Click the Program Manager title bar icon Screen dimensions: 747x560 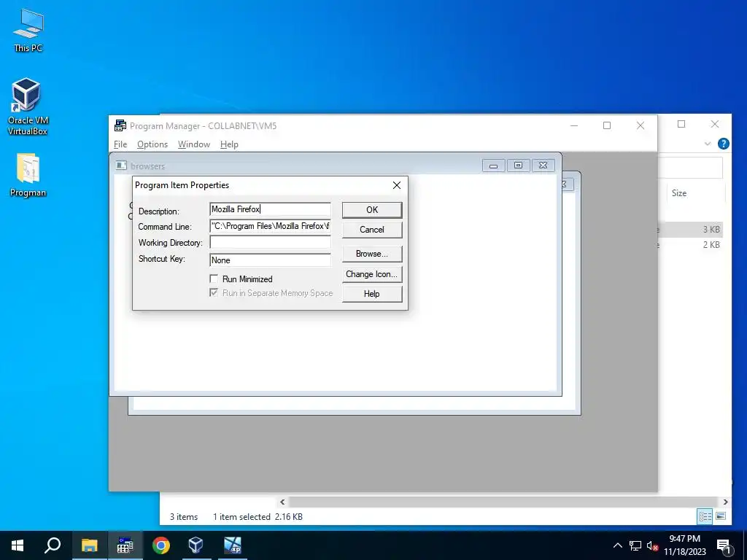tap(120, 125)
